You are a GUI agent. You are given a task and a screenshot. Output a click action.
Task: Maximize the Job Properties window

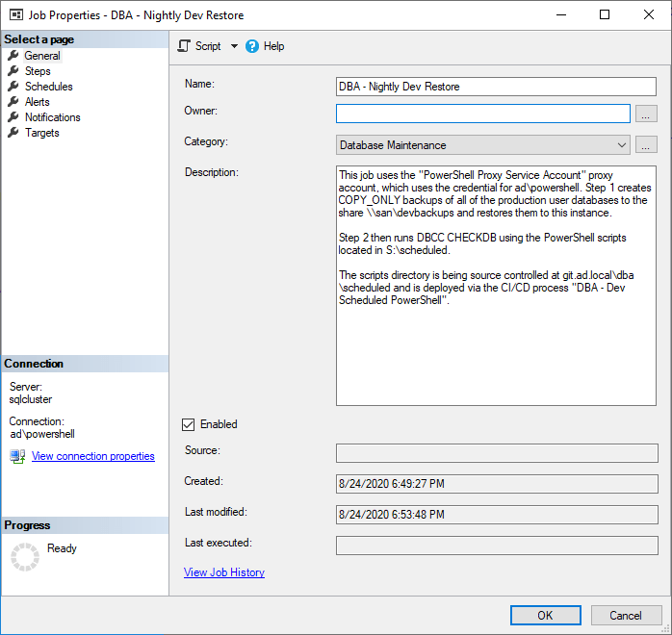pos(605,15)
